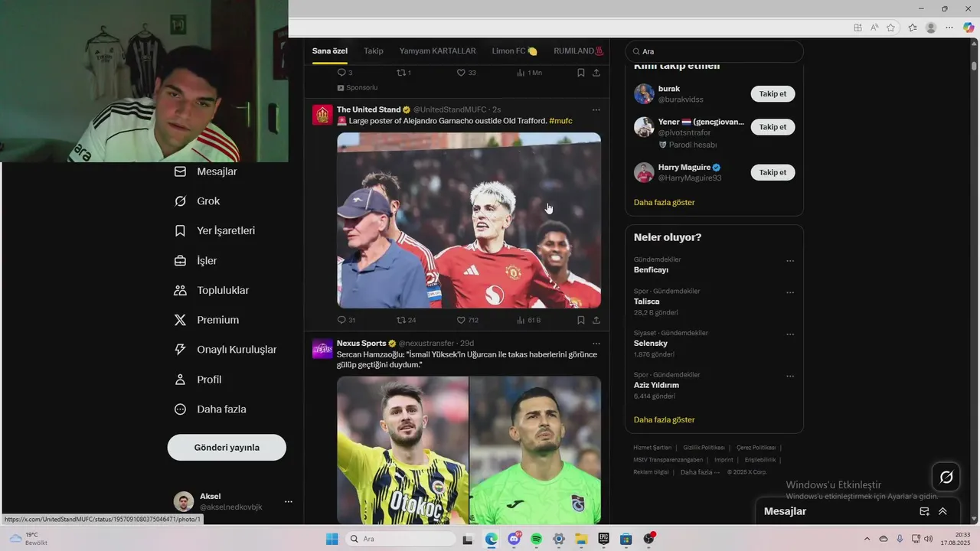Bookmark The United Stand post
Viewport: 980px width, 551px height.
(581, 320)
